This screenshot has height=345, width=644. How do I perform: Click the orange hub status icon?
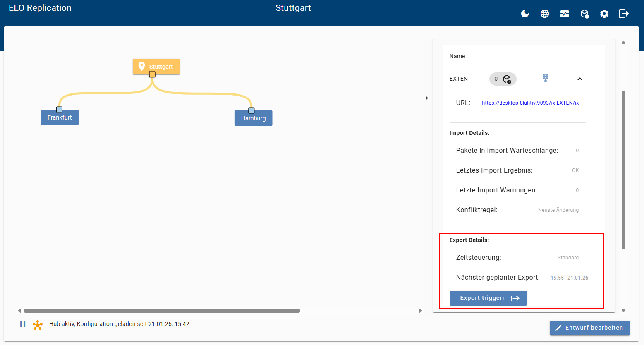tap(38, 325)
